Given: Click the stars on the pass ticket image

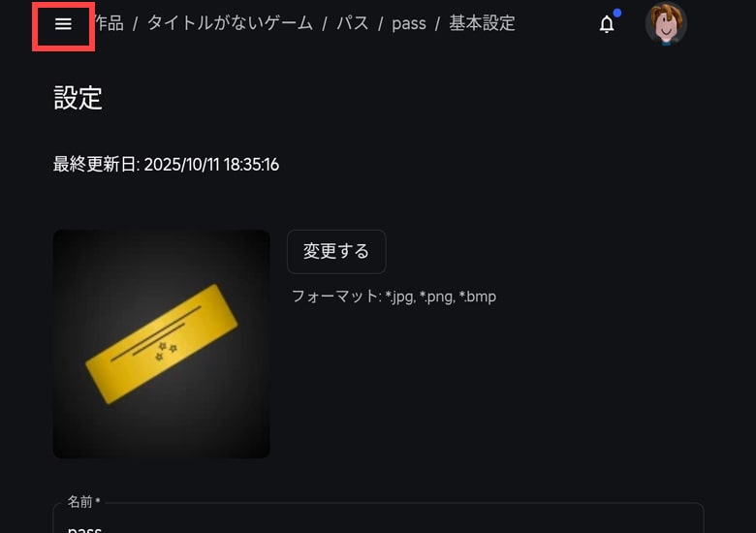Looking at the screenshot, I should point(166,352).
